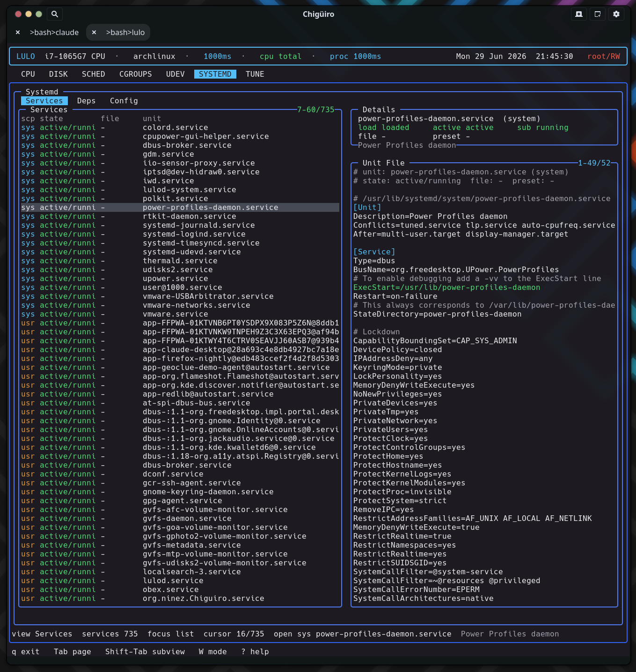Click the 'Shift-Tab subview' footer hint
636x672 pixels.
[x=145, y=651]
